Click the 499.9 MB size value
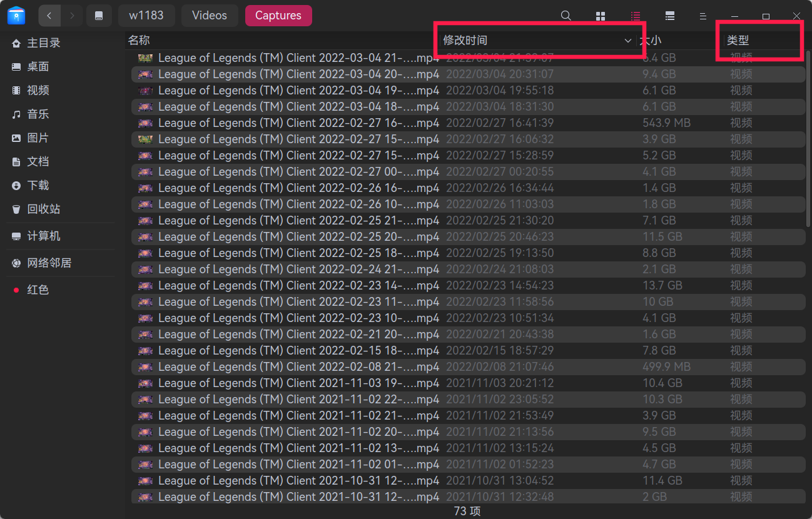The height and width of the screenshot is (519, 812). tap(666, 367)
